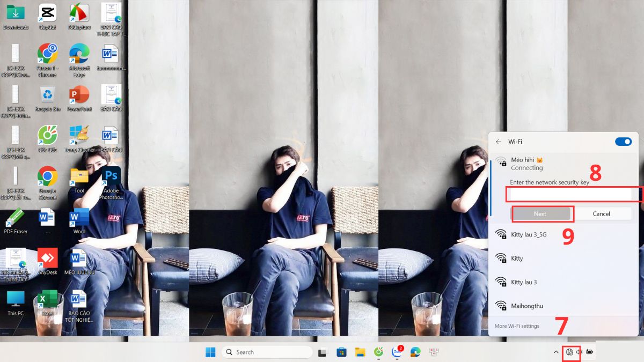Open the Downloads folder on the desktop
This screenshot has height=362, width=644.
click(x=16, y=16)
